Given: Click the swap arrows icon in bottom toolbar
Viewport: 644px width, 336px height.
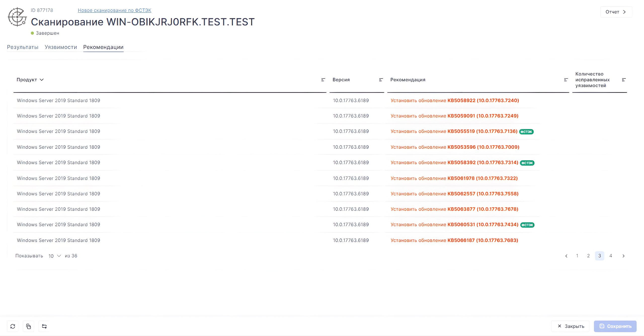Looking at the screenshot, I should (44, 326).
